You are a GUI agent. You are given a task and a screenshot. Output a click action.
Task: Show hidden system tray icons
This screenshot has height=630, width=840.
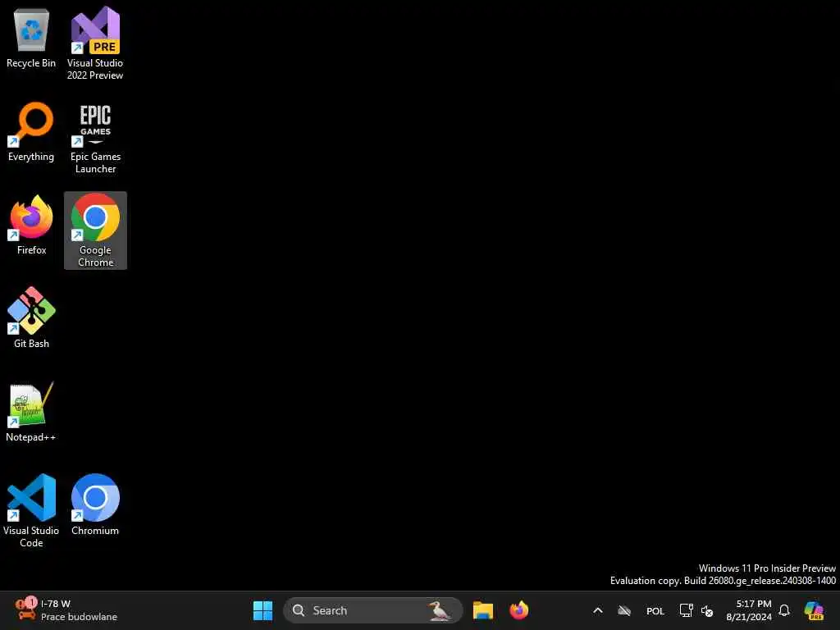pos(598,610)
